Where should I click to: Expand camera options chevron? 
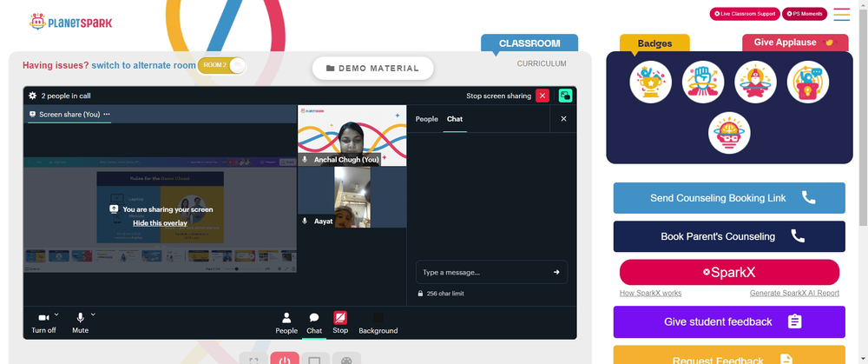pos(57,314)
